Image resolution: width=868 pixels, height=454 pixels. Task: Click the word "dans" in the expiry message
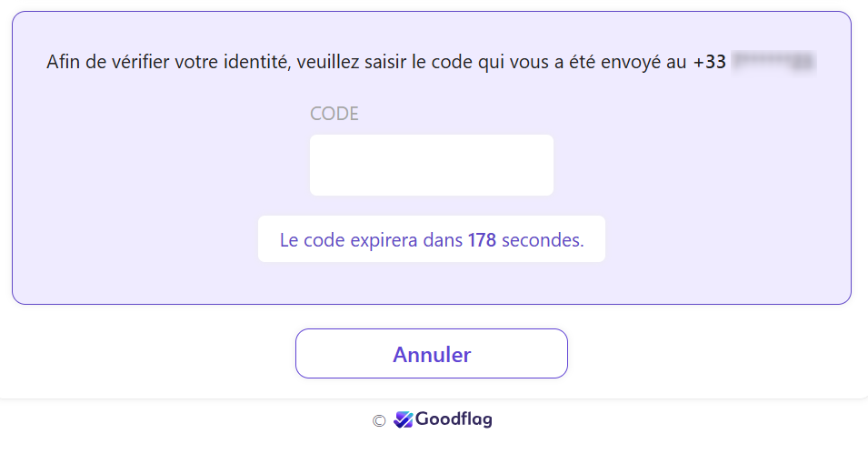tap(444, 240)
